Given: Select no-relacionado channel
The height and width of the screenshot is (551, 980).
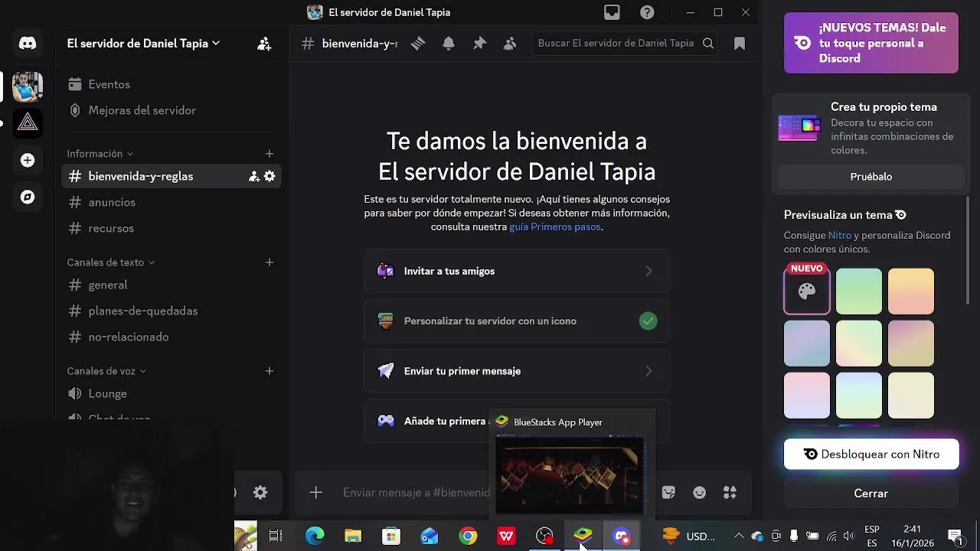Looking at the screenshot, I should point(171,337).
